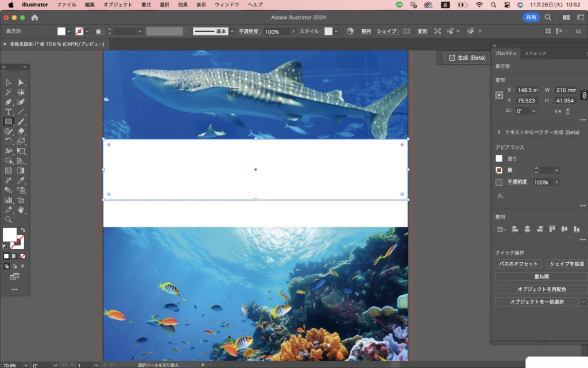The image size is (588, 368).
Task: Switch to the スウォッチ tab
Action: tap(535, 53)
